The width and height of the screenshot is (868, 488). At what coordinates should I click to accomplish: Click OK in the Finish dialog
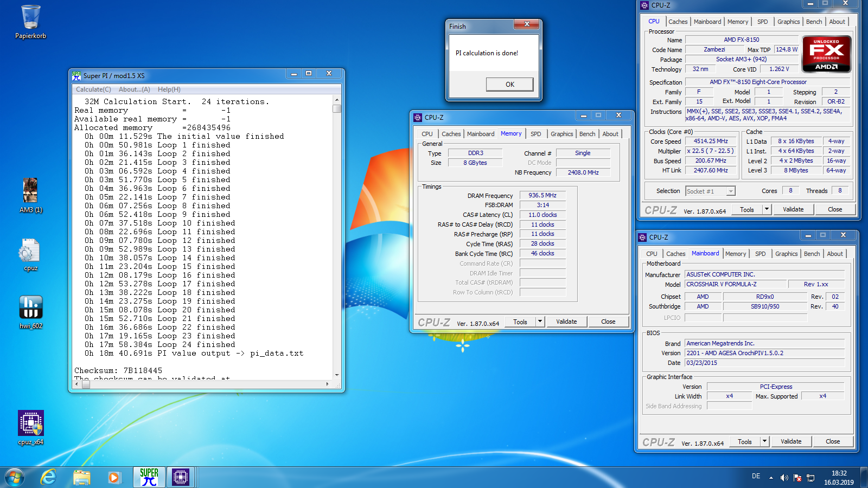(509, 84)
